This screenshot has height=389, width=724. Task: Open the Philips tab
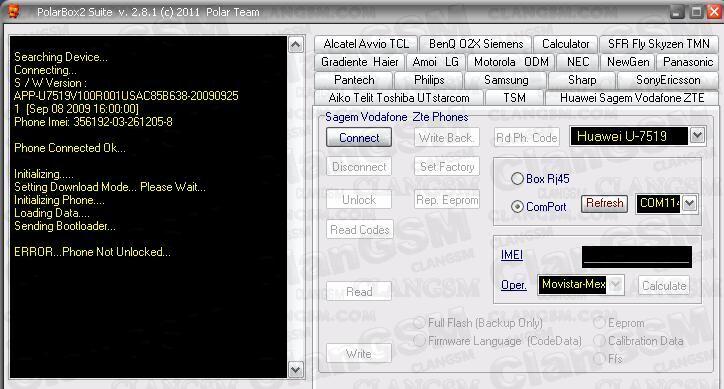429,80
